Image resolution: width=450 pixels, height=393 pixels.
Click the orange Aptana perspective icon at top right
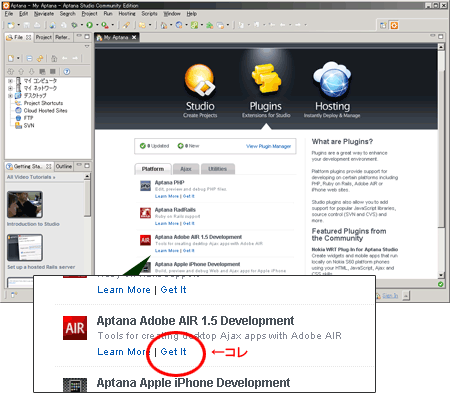(394, 26)
